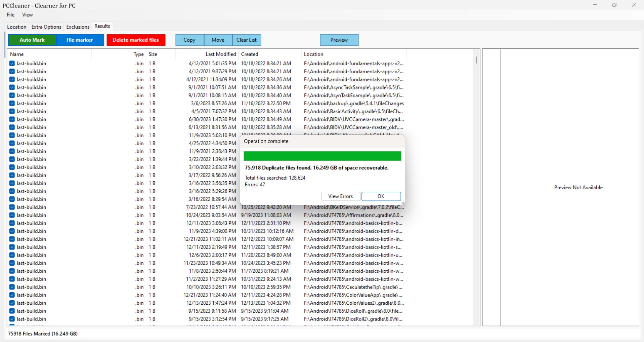Toggle checkbox for file modified 3/22/2022 1:39:44 PM

click(x=12, y=159)
